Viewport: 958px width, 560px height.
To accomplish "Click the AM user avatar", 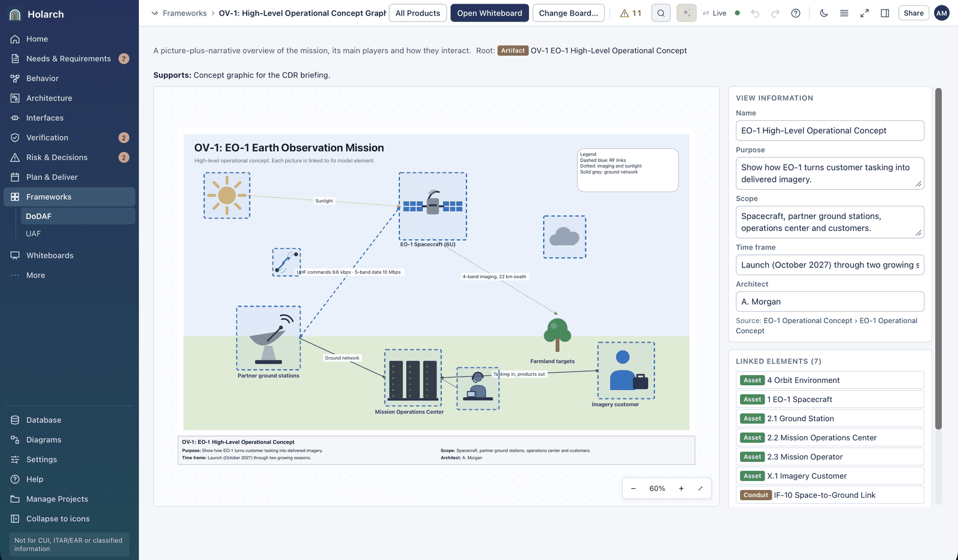I will [942, 13].
